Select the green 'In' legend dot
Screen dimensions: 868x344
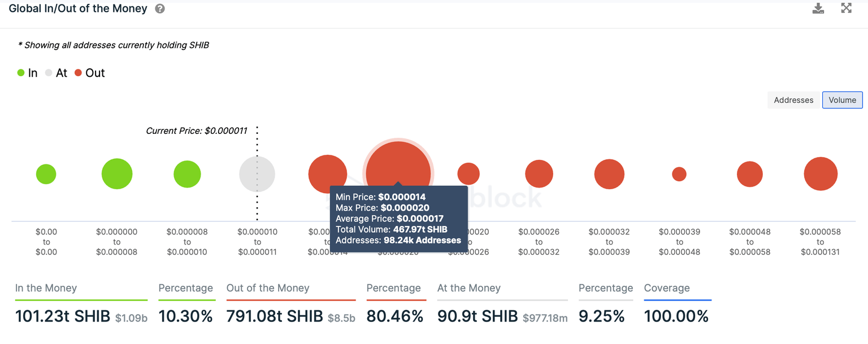[x=20, y=73]
